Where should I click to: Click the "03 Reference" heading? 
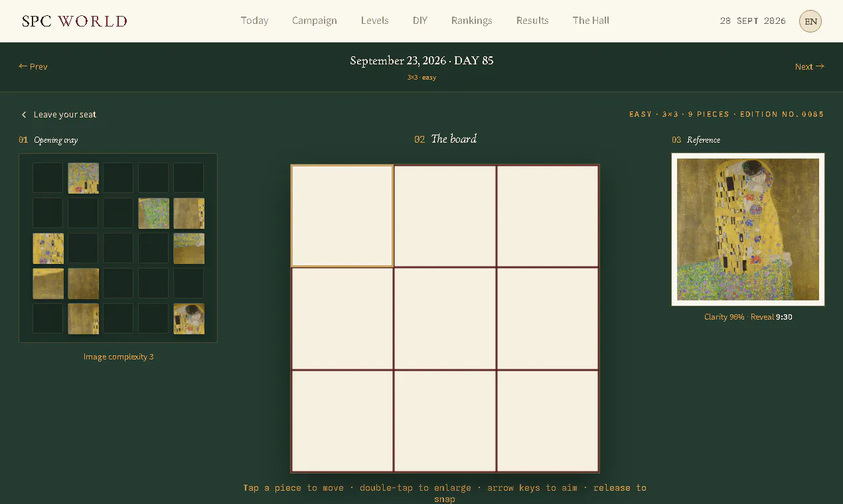pyautogui.click(x=696, y=140)
